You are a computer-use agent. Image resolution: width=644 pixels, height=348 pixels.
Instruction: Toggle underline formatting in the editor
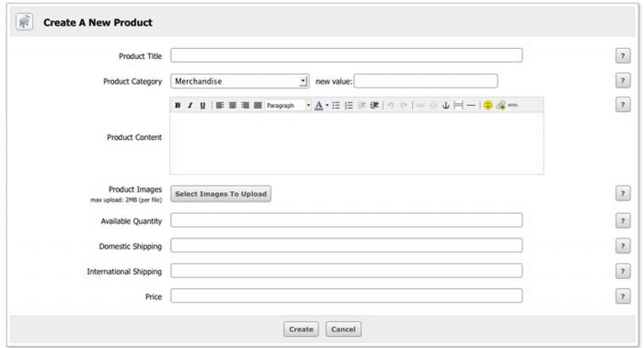click(203, 105)
